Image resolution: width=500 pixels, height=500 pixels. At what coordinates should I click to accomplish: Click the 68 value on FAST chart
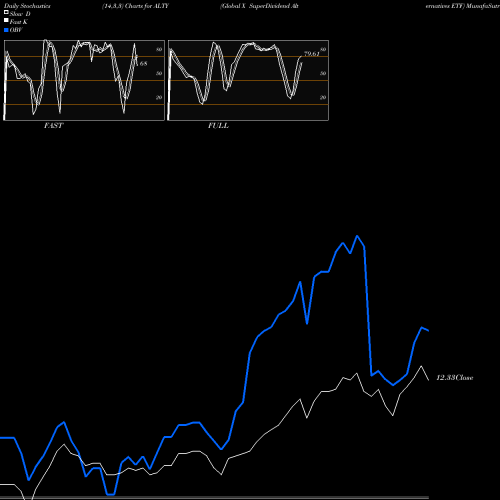143,63
